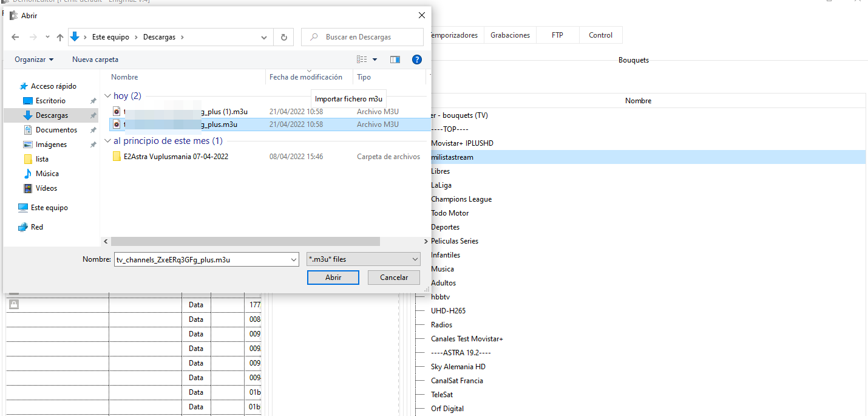Select Red in navigation pane

[x=37, y=227]
